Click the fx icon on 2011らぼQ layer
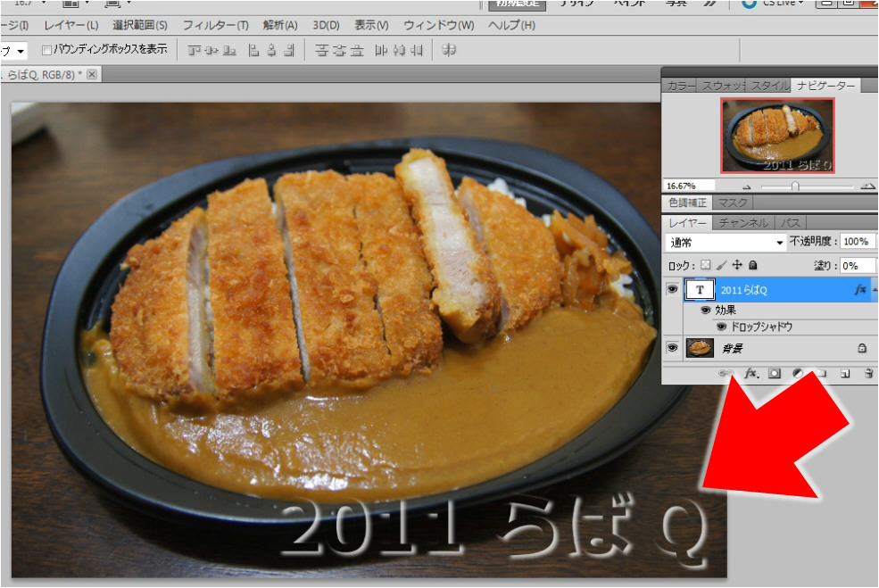 [860, 290]
